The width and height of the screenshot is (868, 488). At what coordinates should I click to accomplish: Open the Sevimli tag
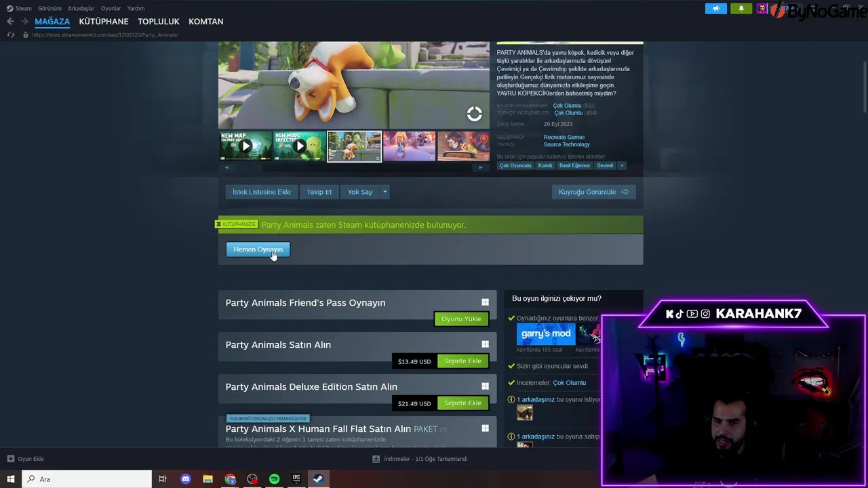point(605,165)
